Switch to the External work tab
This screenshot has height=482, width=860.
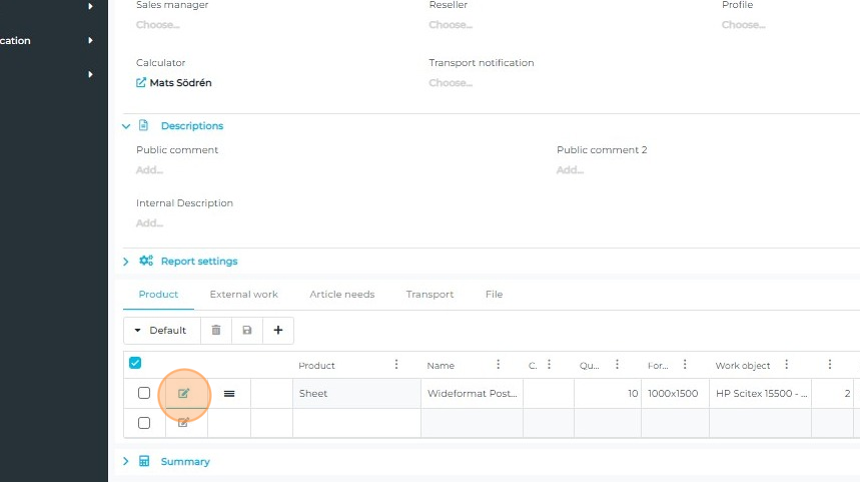(243, 294)
